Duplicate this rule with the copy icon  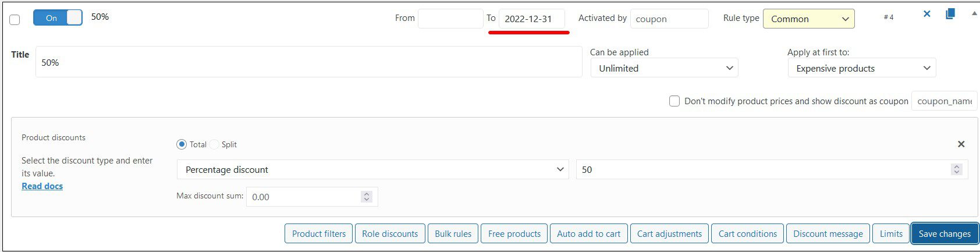[x=950, y=14]
